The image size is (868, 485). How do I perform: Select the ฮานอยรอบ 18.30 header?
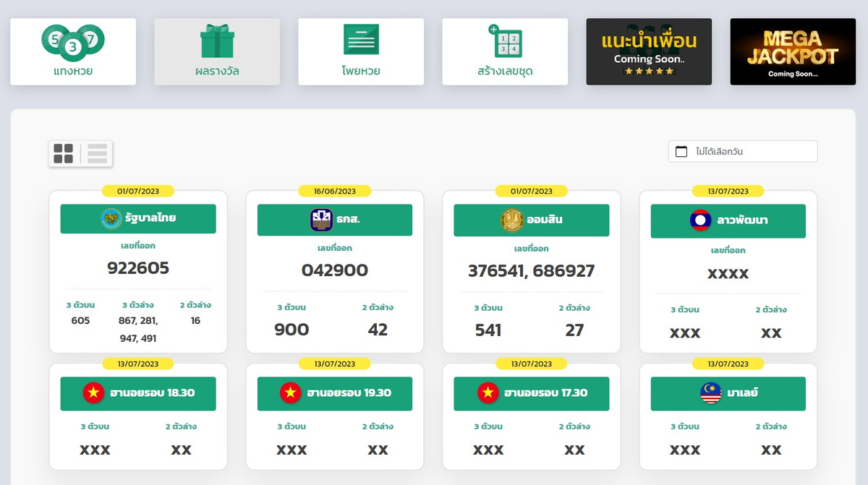point(138,393)
